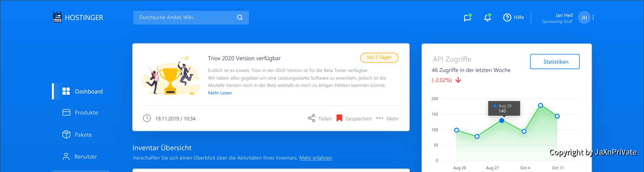Screen dimensions: 644x172
Task: Click the Sponsoring-Stuff subtitle
Action: tap(557, 21)
